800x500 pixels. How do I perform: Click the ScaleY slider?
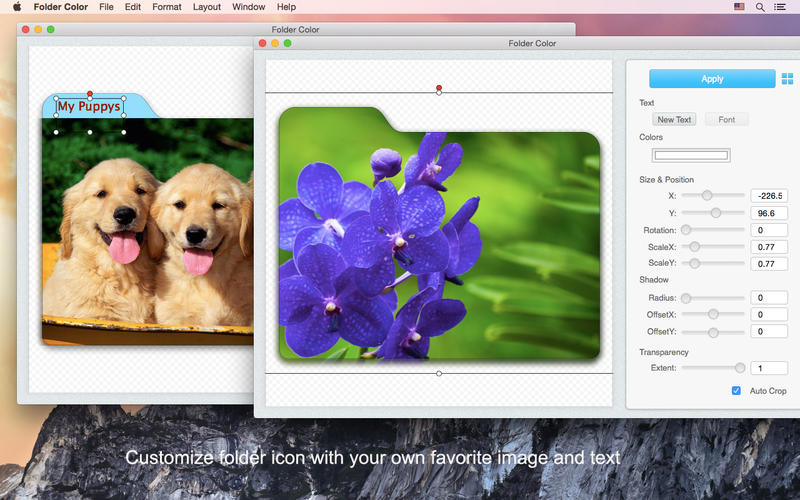[713, 263]
